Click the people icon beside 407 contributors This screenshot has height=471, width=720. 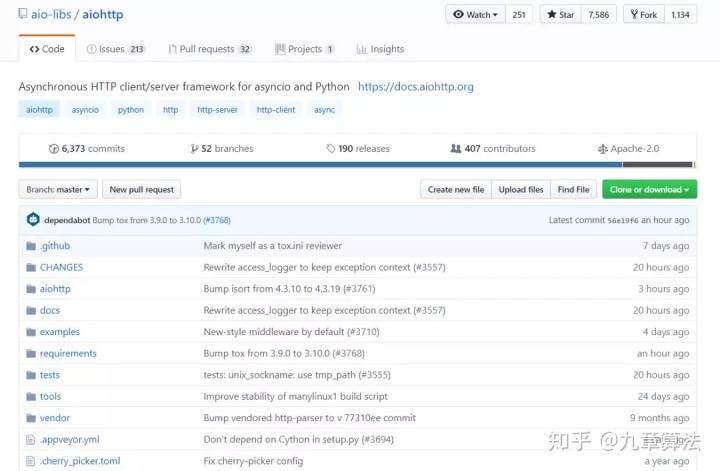coord(456,149)
